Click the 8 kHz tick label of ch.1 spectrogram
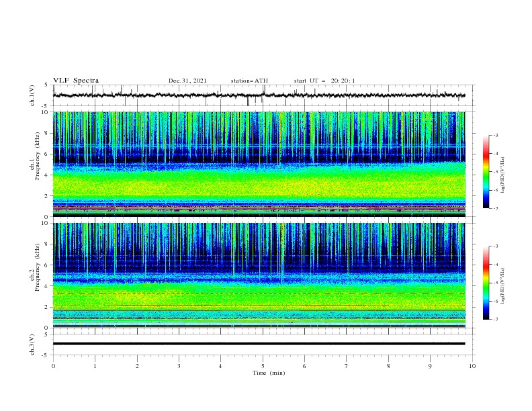The width and height of the screenshot is (532, 411). 46,133
